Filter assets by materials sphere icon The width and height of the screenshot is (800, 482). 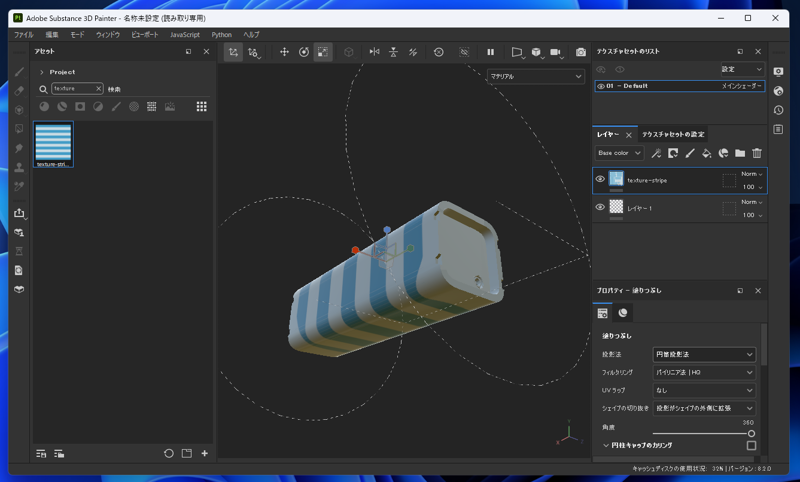pyautogui.click(x=44, y=107)
